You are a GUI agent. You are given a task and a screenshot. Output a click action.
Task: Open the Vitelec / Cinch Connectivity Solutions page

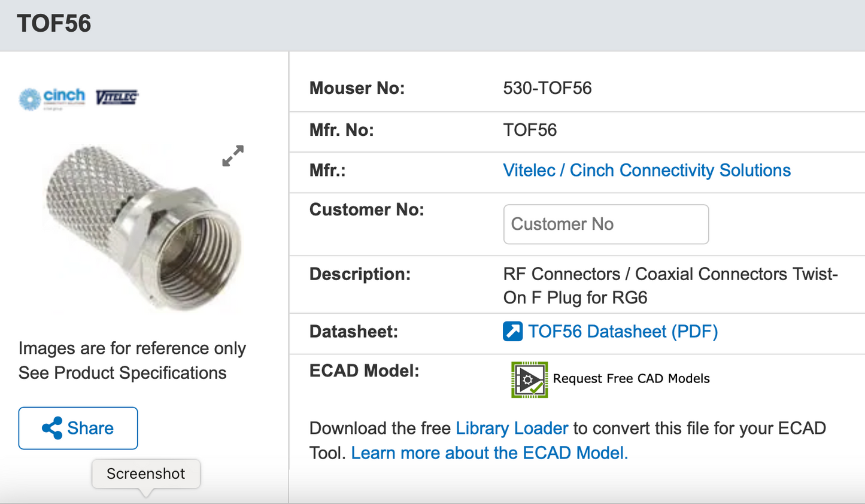click(647, 170)
